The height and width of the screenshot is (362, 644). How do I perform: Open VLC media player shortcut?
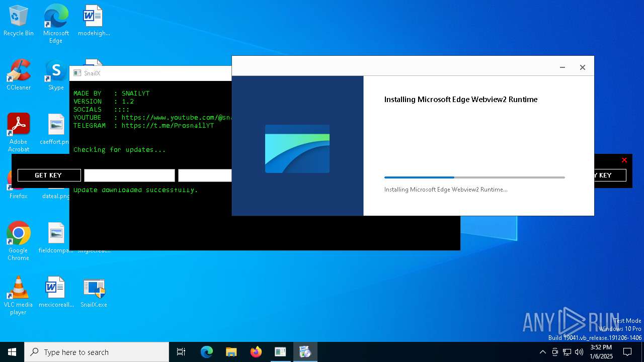click(x=19, y=296)
